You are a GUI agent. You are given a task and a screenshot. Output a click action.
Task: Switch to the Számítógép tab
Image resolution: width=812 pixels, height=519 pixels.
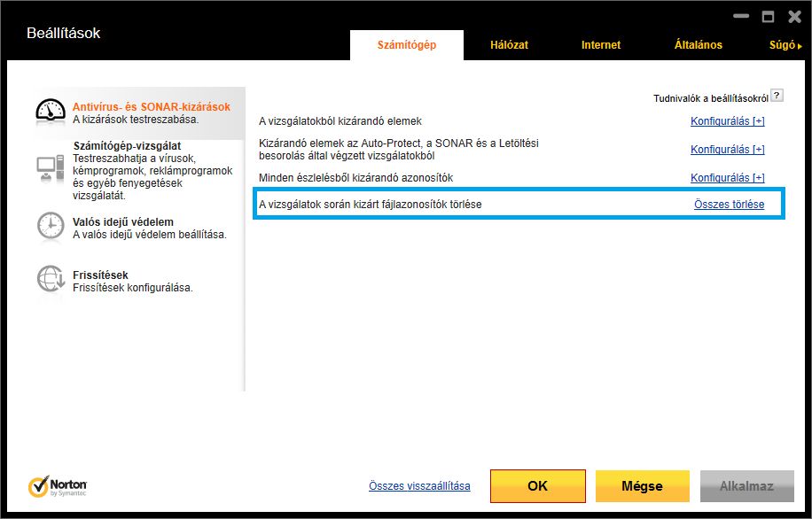point(407,45)
